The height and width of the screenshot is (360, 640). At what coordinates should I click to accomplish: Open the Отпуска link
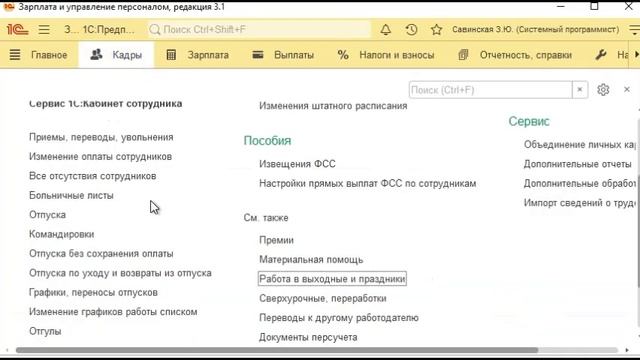pos(47,215)
